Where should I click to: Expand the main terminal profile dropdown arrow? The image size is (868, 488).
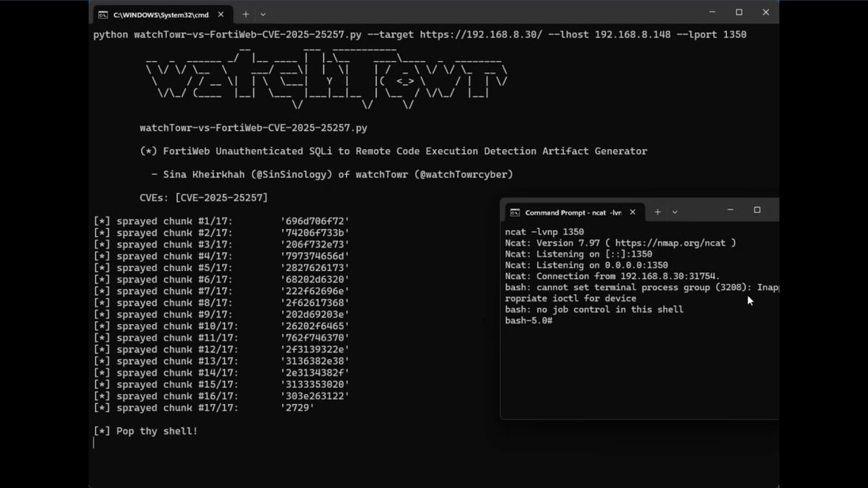click(263, 14)
